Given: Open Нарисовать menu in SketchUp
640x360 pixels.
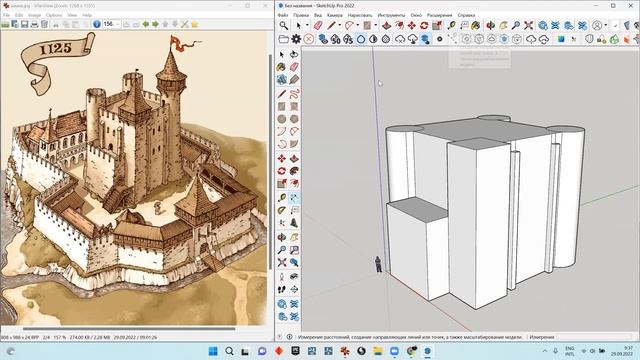Looking at the screenshot, I should point(360,15).
